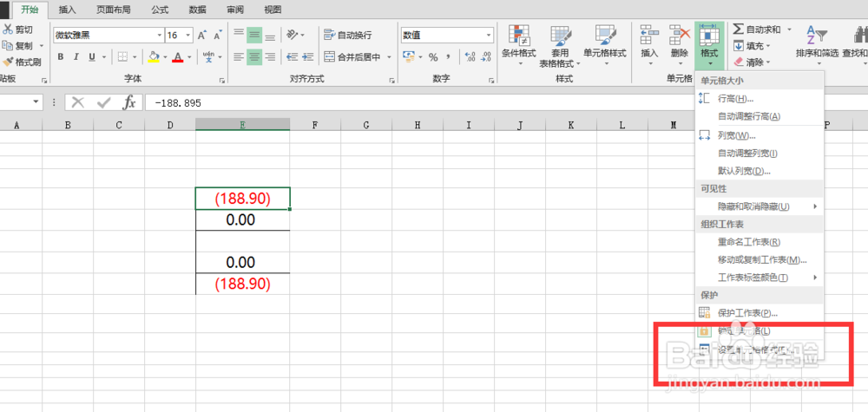Choose AutoFit Row Height (自动调整行高)

759,116
